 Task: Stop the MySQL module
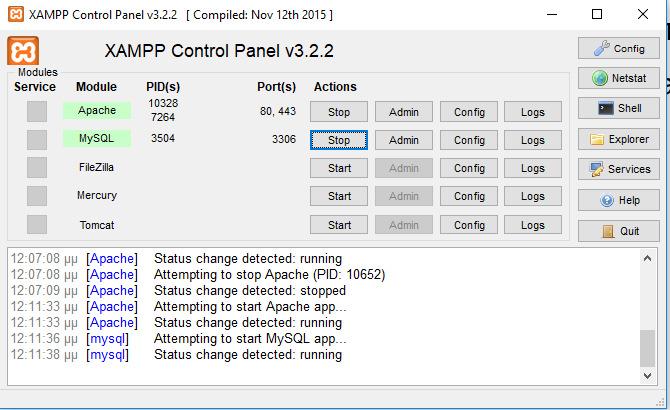(339, 140)
